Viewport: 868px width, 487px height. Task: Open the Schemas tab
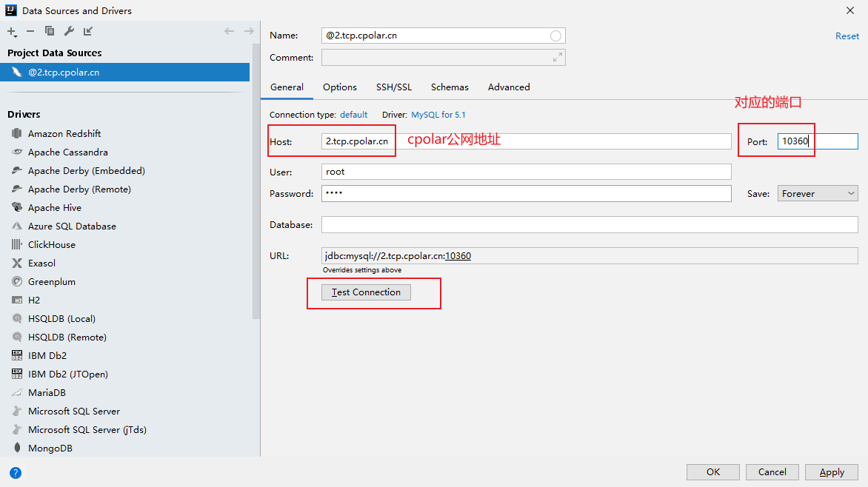[x=450, y=87]
